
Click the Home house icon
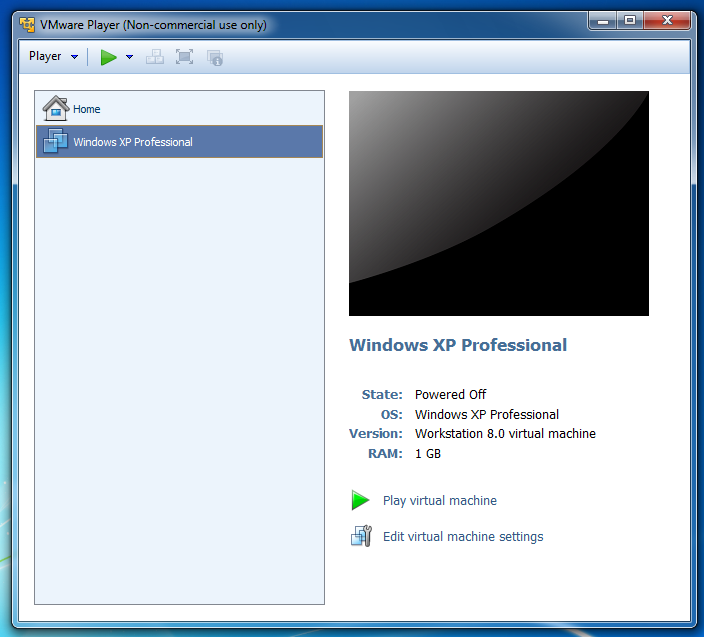(x=56, y=108)
